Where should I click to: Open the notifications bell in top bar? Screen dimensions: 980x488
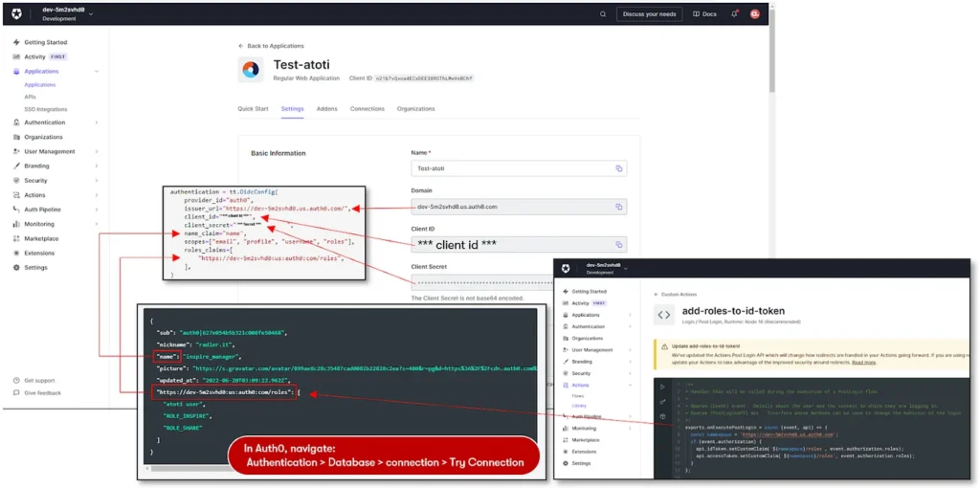tap(734, 13)
